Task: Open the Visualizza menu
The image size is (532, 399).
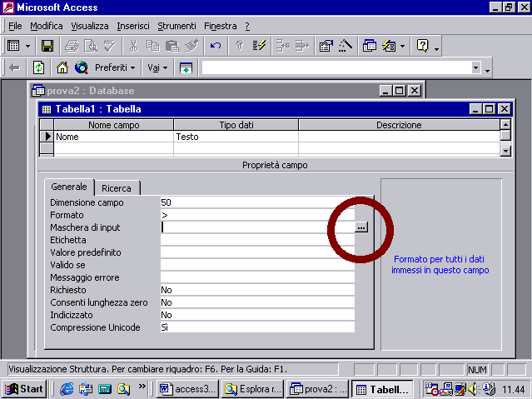Action: [x=90, y=26]
